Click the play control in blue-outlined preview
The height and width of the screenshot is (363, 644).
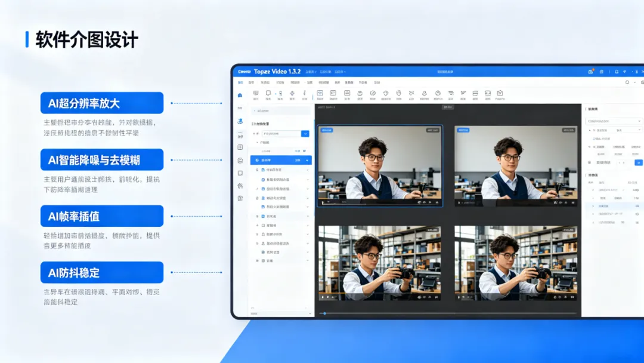click(x=323, y=202)
